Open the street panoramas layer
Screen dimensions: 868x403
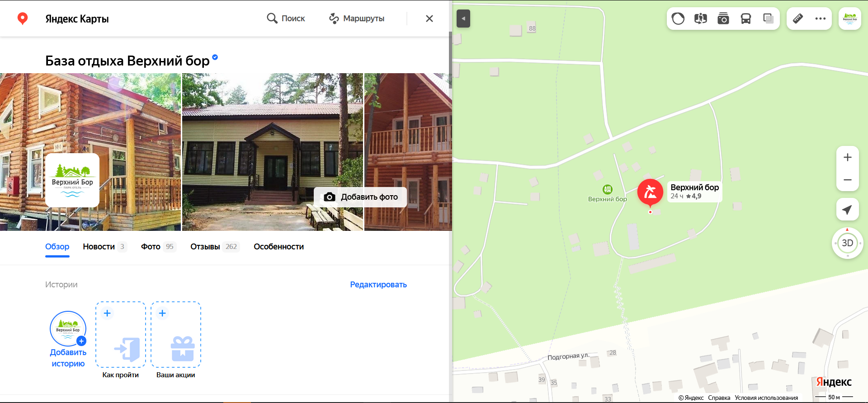tap(701, 19)
